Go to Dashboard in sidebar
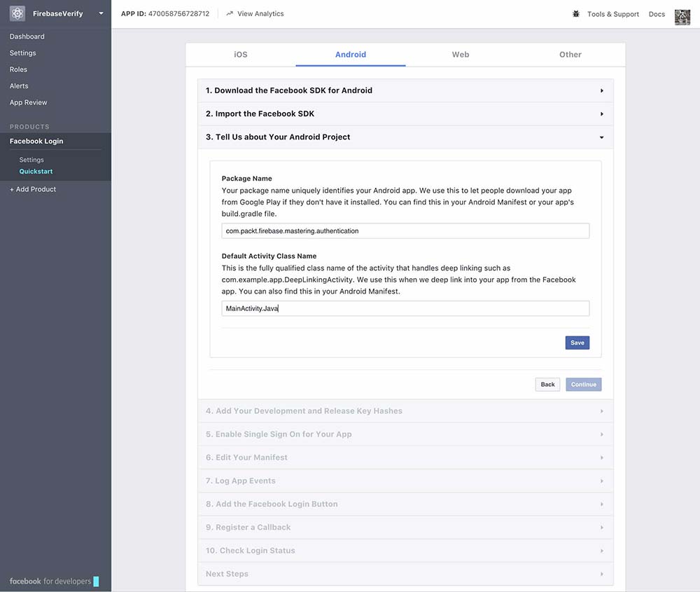This screenshot has height=592, width=700. pyautogui.click(x=27, y=36)
